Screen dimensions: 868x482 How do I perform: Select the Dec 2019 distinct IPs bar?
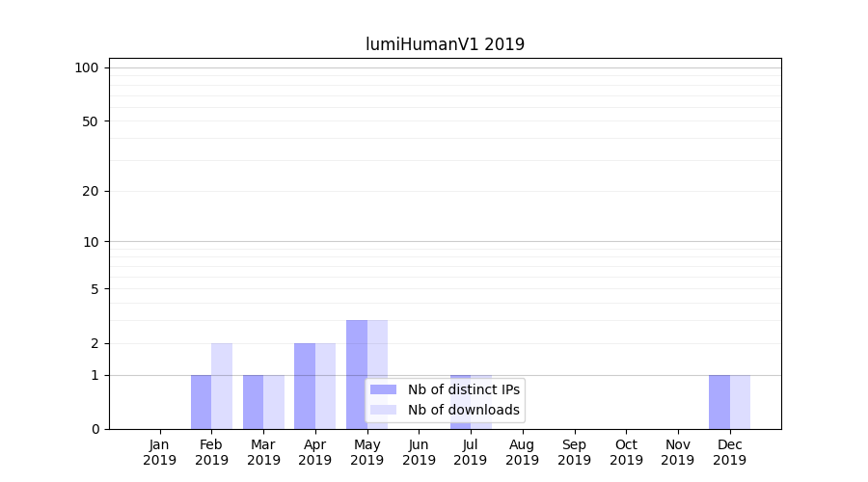click(719, 402)
